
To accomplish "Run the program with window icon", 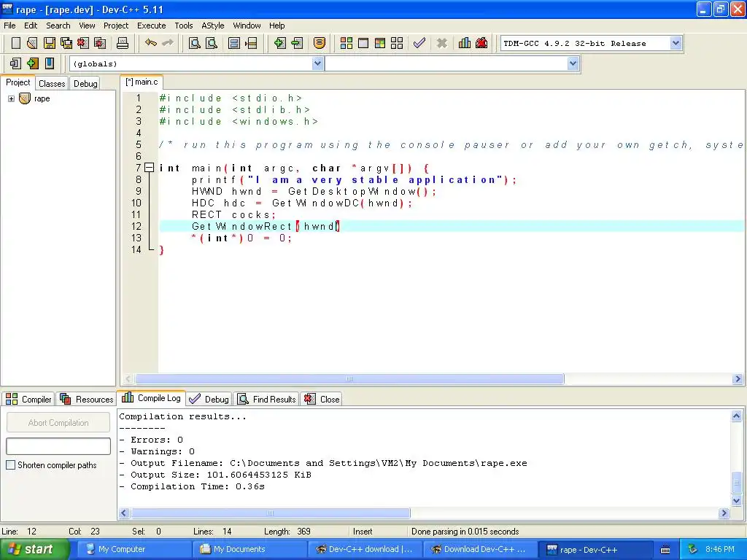I will click(x=363, y=43).
